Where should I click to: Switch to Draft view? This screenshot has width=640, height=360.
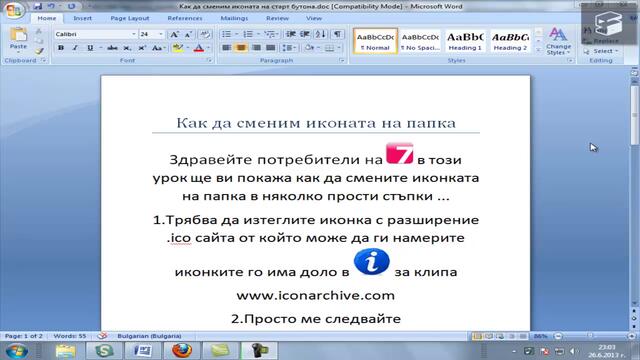point(523,336)
